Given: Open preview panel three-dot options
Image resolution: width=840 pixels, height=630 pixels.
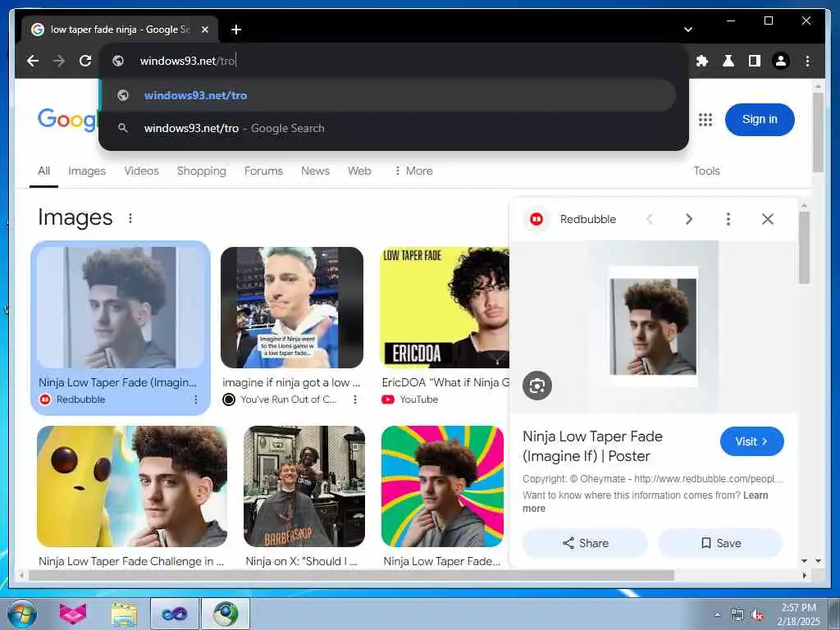Looking at the screenshot, I should (728, 219).
